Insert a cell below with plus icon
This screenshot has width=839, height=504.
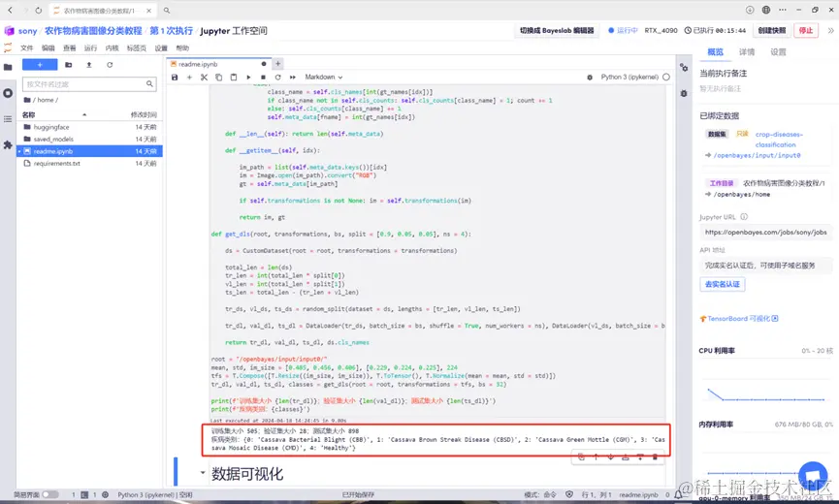[x=189, y=77]
